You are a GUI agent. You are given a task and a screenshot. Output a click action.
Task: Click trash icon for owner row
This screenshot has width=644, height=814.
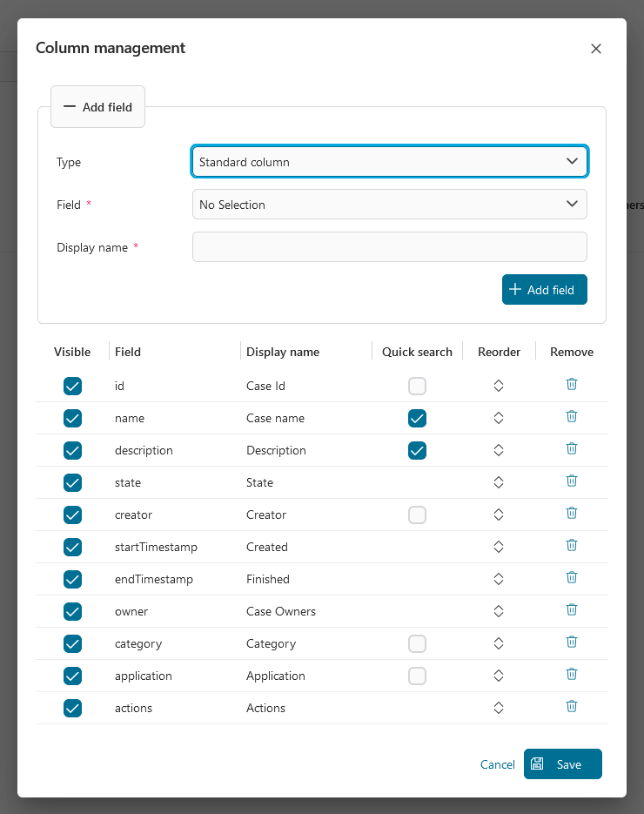coord(572,609)
